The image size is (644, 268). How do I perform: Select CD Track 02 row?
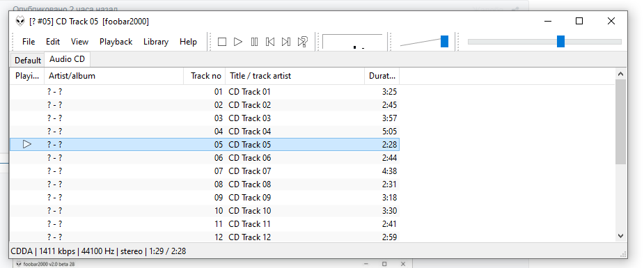pyautogui.click(x=205, y=105)
